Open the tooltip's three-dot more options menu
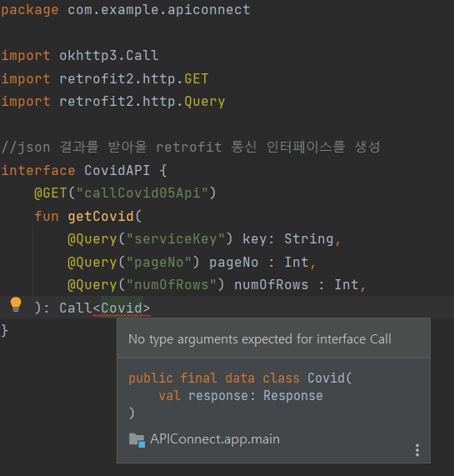 417,450
